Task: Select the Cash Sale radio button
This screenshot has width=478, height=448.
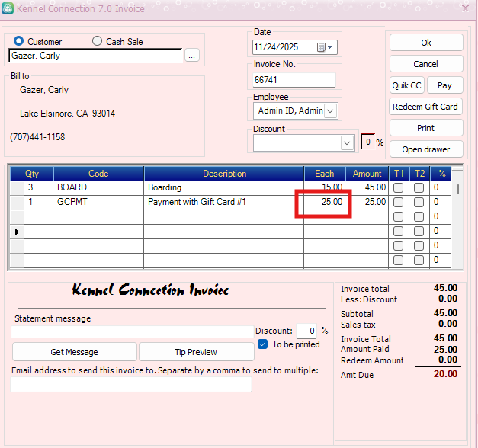Action: (97, 41)
